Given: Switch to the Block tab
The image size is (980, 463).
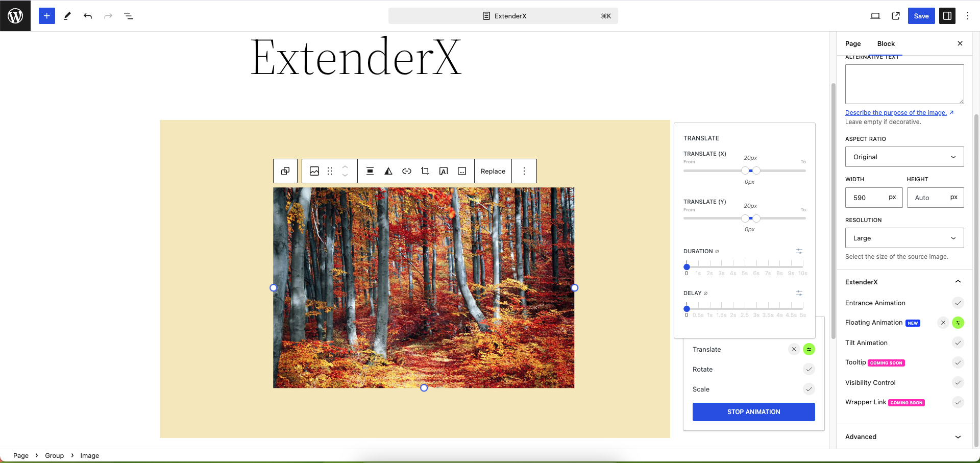Looking at the screenshot, I should pyautogui.click(x=886, y=43).
